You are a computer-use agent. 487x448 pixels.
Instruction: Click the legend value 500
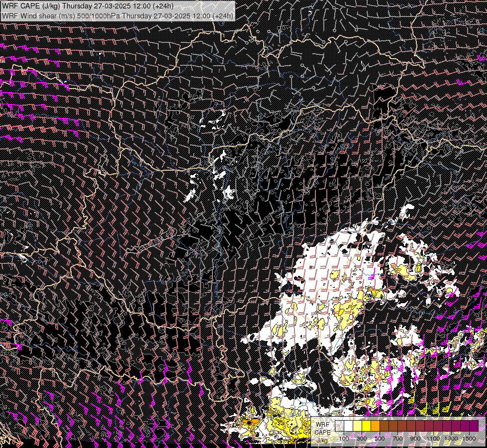point(380,439)
